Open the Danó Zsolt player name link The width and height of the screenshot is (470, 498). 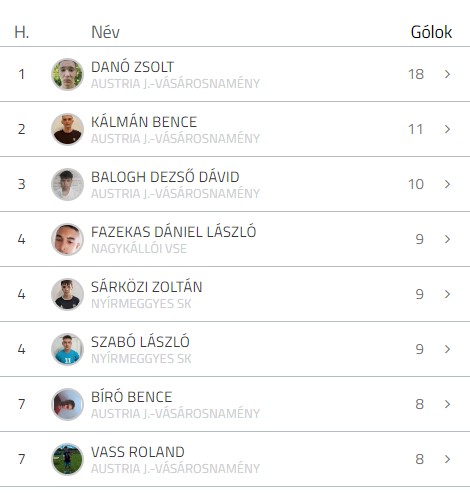132,67
